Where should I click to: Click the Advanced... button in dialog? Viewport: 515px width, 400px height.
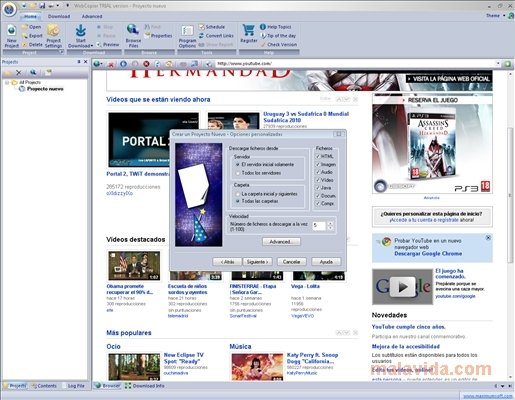tap(281, 242)
